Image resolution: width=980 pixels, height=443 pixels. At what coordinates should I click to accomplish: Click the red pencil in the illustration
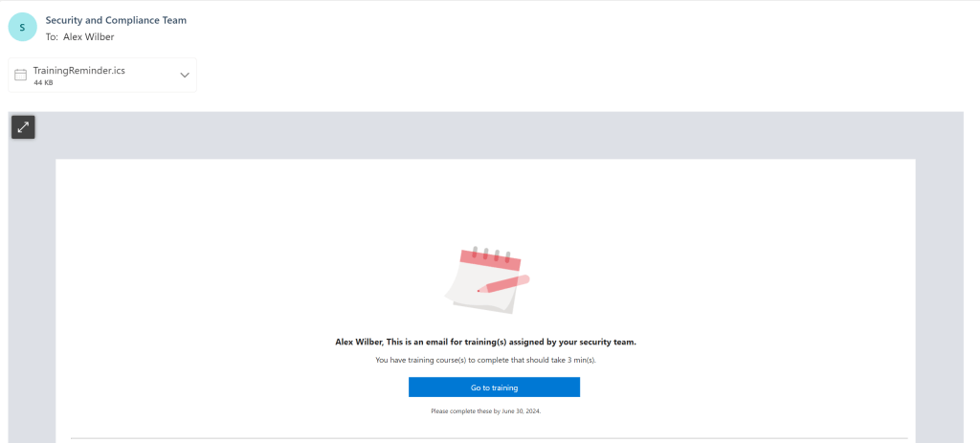point(505,283)
